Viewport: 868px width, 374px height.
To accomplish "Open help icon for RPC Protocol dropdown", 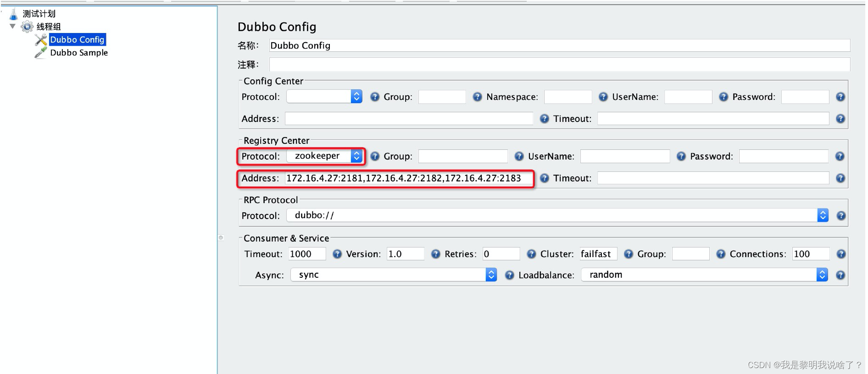I will 841,215.
